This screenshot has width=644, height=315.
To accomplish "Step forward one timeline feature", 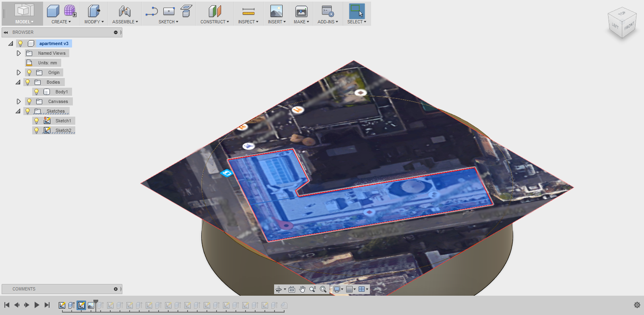I will (x=27, y=305).
